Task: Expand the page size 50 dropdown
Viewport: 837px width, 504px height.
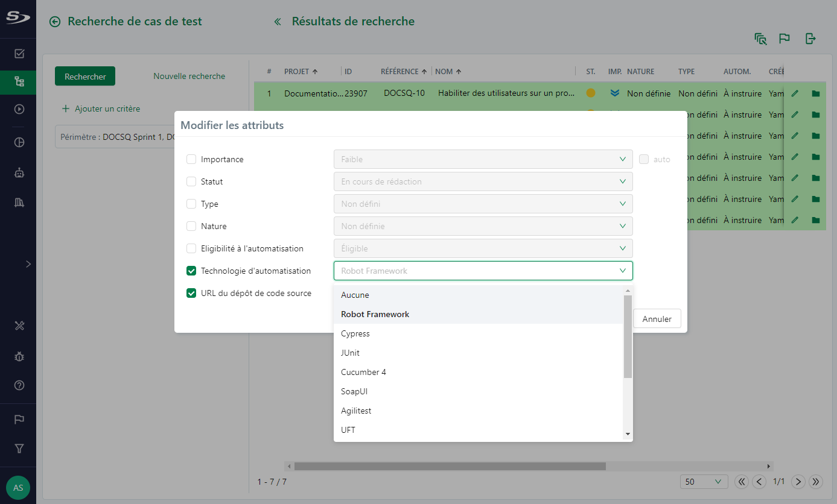Action: (x=704, y=482)
